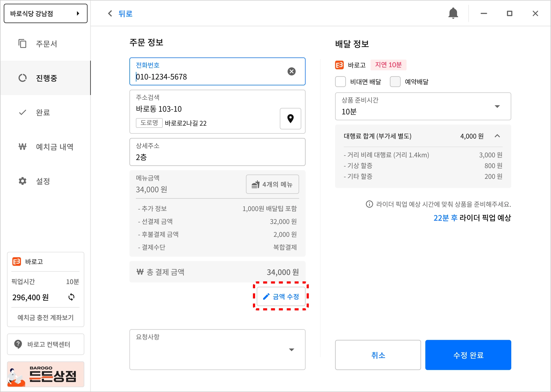551x392 pixels.
Task: Open 상품 준비시간 dropdown
Action: pos(423,107)
